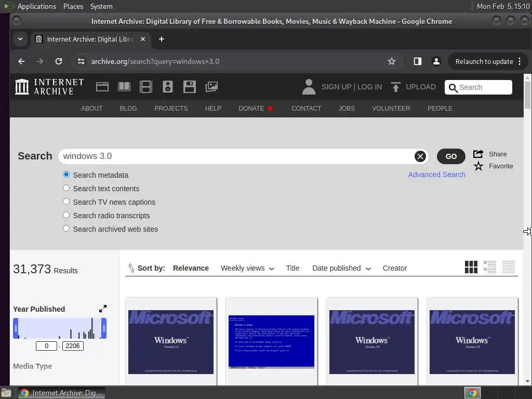
Task: Click LOG IN link
Action: point(369,87)
